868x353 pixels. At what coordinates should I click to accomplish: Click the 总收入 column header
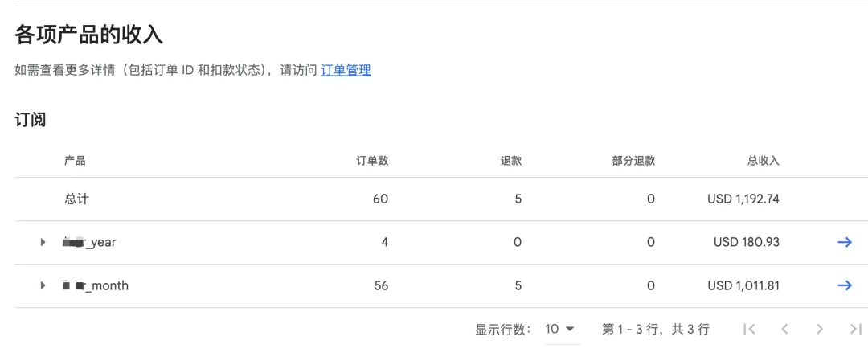click(x=764, y=161)
